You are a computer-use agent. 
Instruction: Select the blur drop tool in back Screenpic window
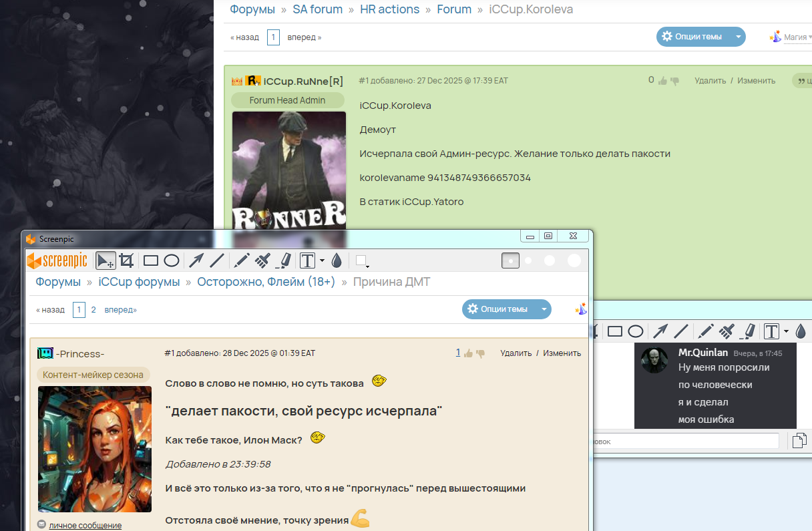click(x=801, y=331)
